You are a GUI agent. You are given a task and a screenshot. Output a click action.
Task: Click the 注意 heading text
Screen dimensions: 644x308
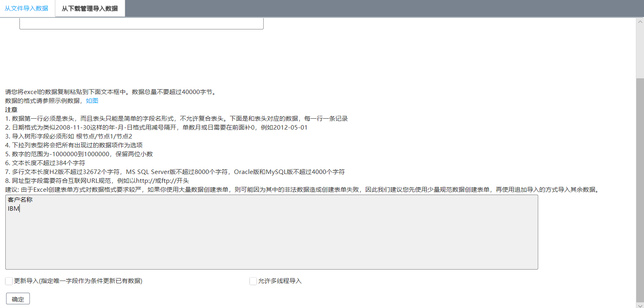click(x=11, y=110)
